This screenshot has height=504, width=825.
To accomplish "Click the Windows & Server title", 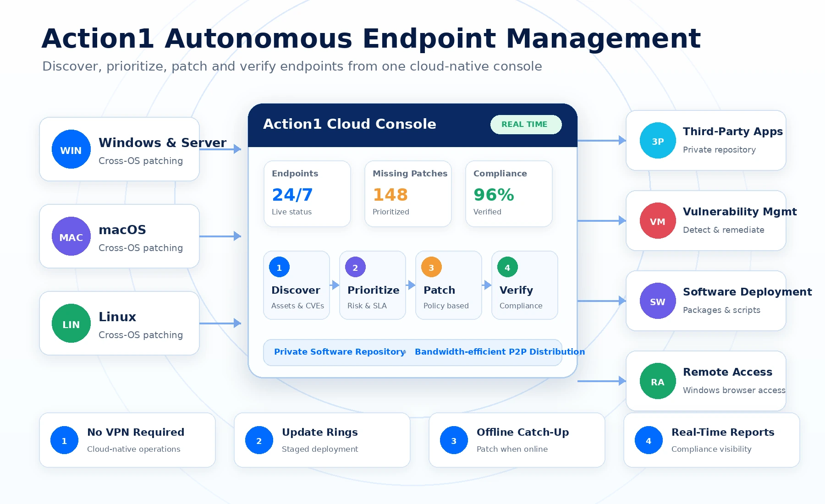I will (162, 143).
